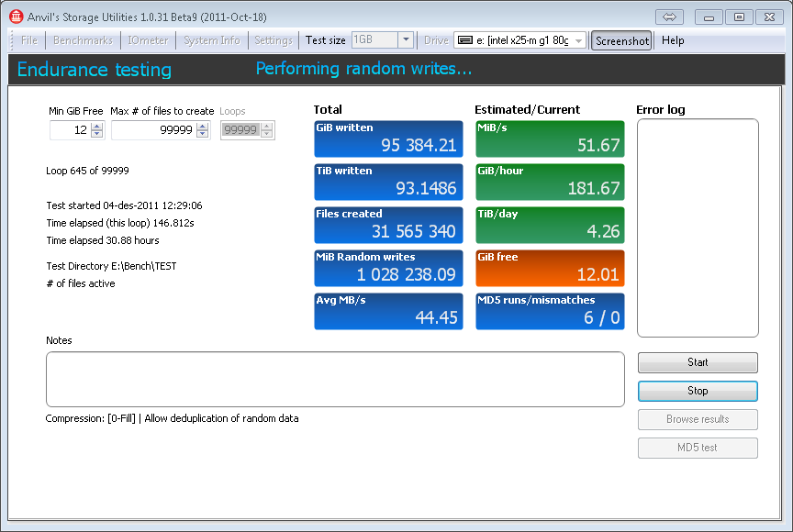Image resolution: width=793 pixels, height=532 pixels.
Task: Click the 'Loop 645 of 99999' text
Action: coord(87,171)
